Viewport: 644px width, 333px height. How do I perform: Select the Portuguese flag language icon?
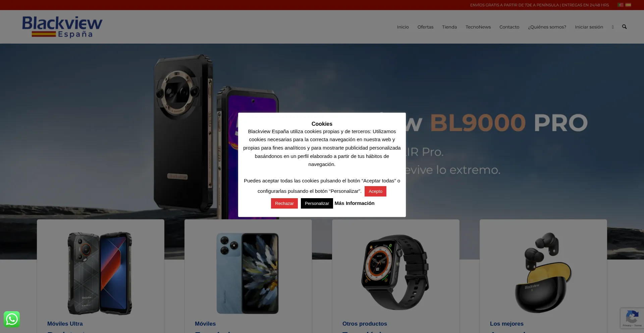pyautogui.click(x=621, y=5)
